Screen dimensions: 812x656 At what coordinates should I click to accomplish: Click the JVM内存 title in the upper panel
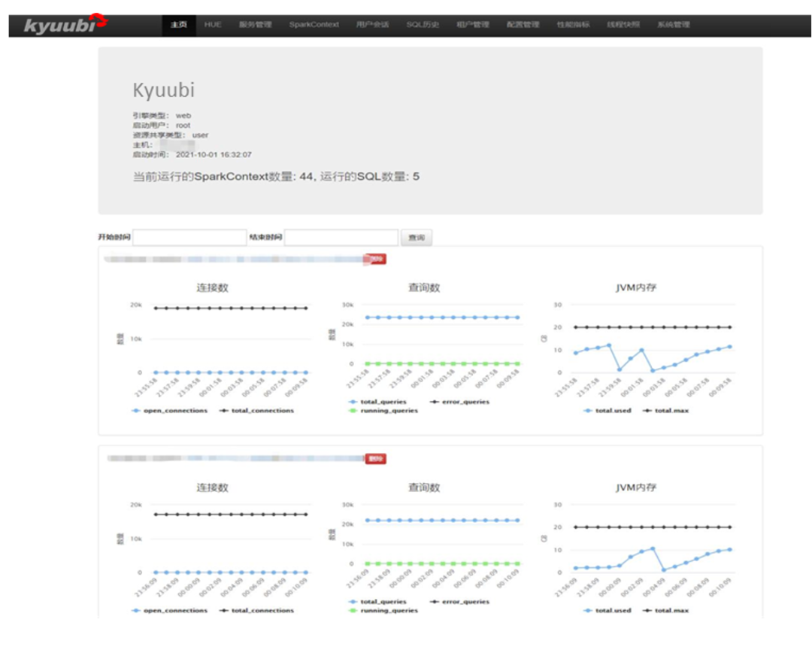coord(636,287)
